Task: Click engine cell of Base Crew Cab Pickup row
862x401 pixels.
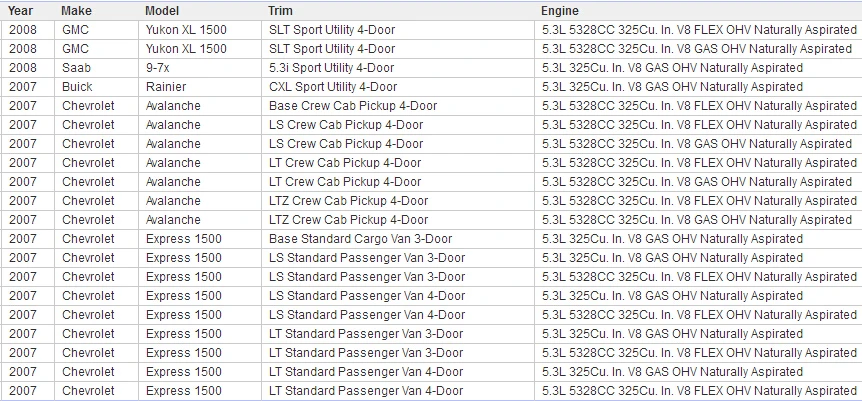Action: coord(698,106)
